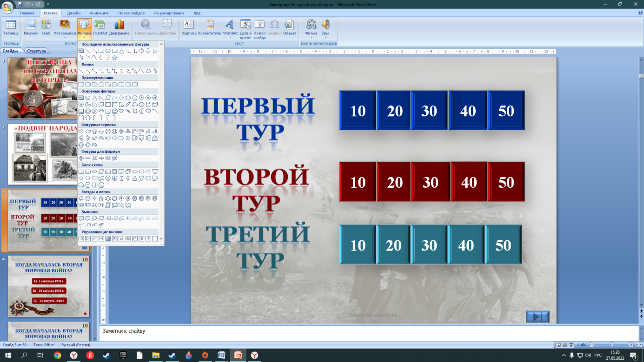The width and height of the screenshot is (644, 362).
Task: Click the zoom slider handle
Action: click(x=611, y=345)
